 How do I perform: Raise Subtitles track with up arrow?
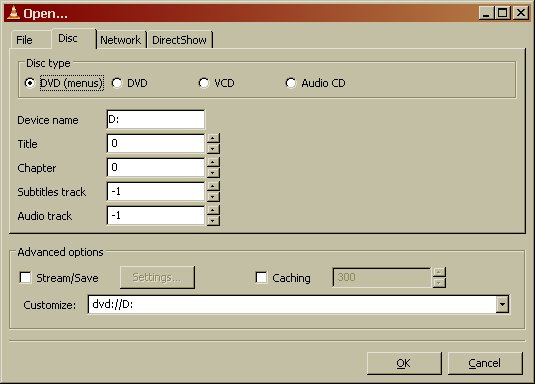213,186
